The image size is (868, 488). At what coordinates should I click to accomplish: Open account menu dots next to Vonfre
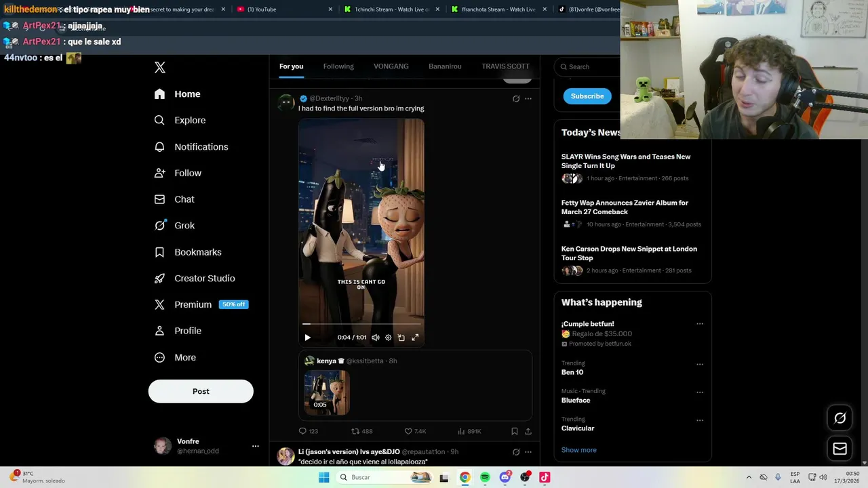point(256,446)
